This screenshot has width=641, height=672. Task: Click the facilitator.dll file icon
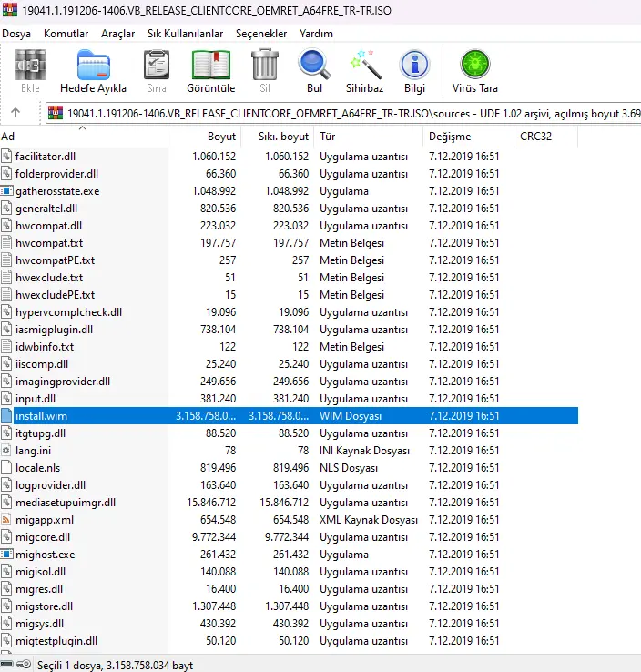coord(6,156)
